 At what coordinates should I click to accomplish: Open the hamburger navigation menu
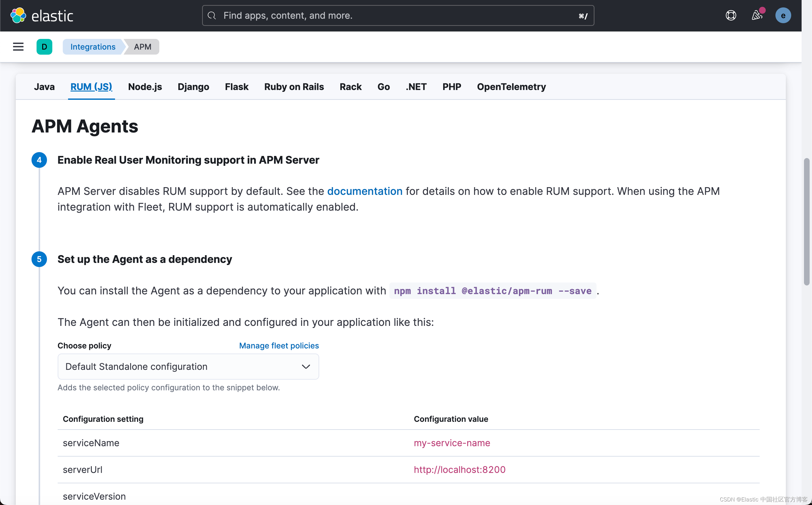(18, 47)
